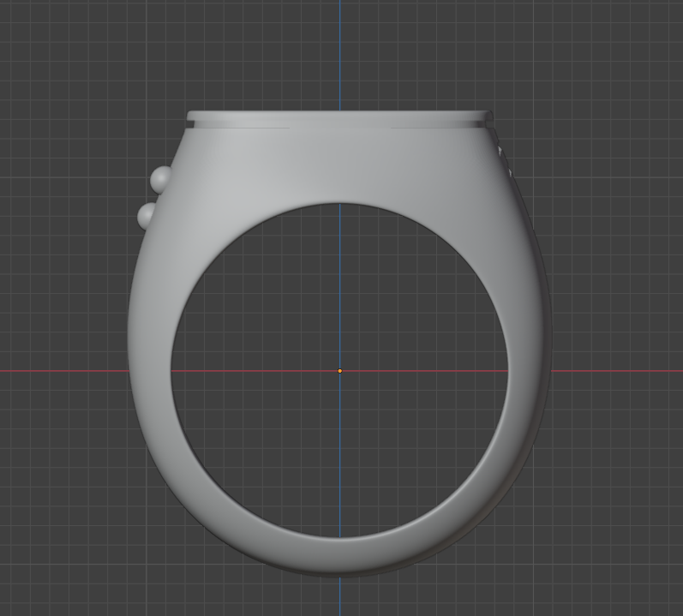
Task: Click the flat top rim of the ring
Action: pos(339,117)
